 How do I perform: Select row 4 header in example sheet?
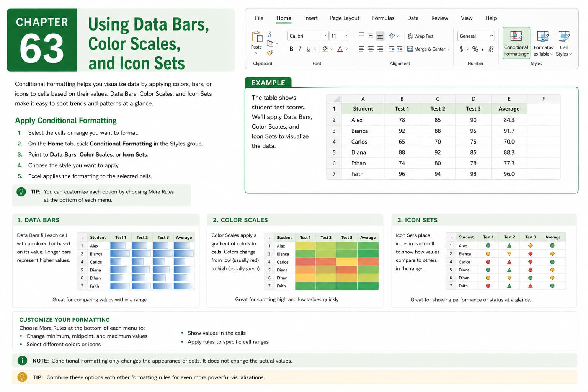tap(334, 142)
